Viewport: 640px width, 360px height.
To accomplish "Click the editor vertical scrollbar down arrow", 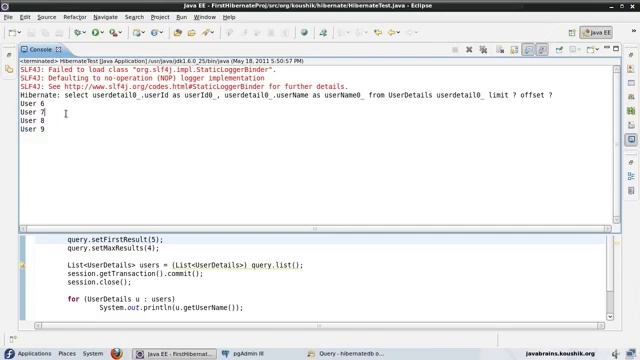I will tap(610, 317).
